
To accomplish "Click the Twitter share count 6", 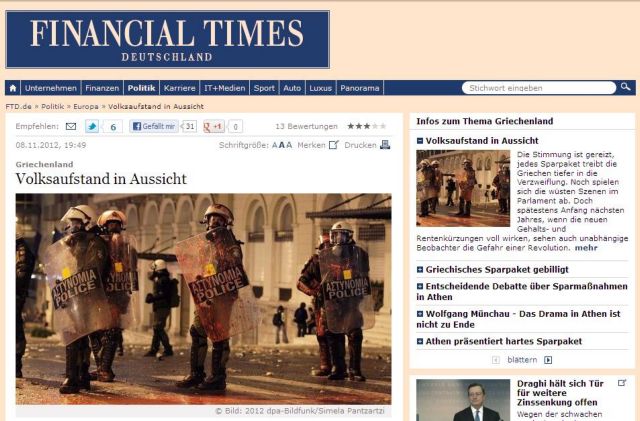I will pyautogui.click(x=113, y=127).
